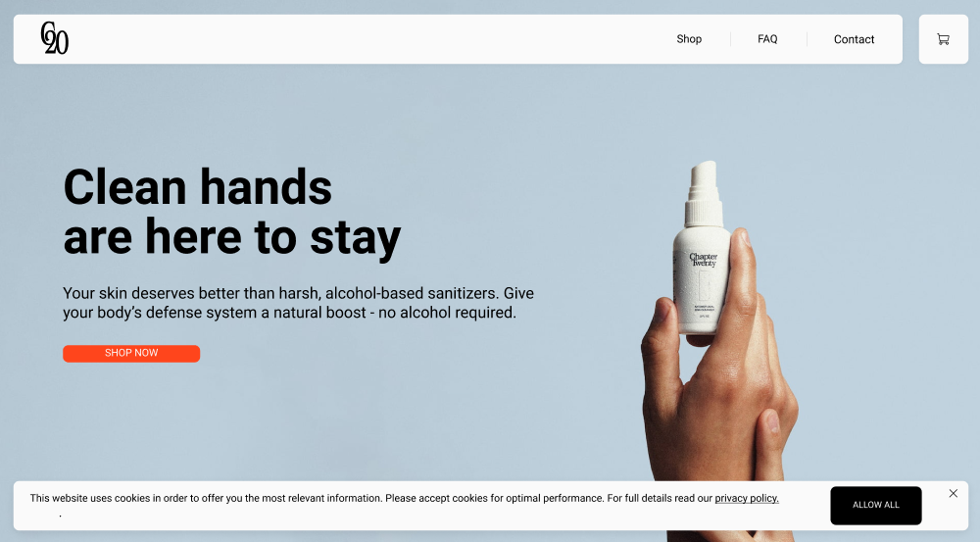The width and height of the screenshot is (980, 542).
Task: Follow the privacy policy link
Action: [x=746, y=498]
